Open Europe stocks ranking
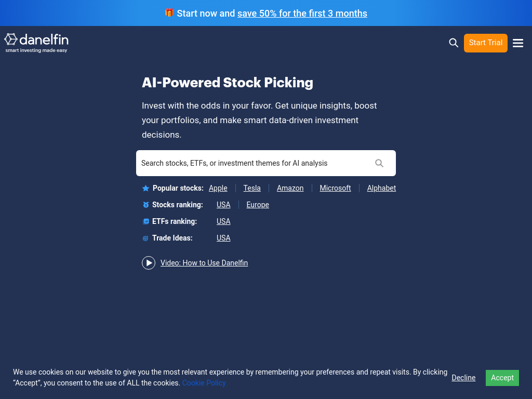 click(x=258, y=205)
